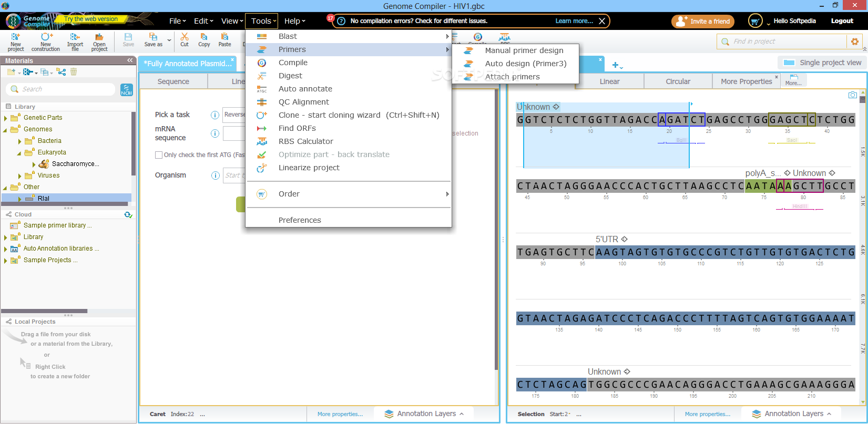Click the Materials Search input field

click(x=60, y=89)
